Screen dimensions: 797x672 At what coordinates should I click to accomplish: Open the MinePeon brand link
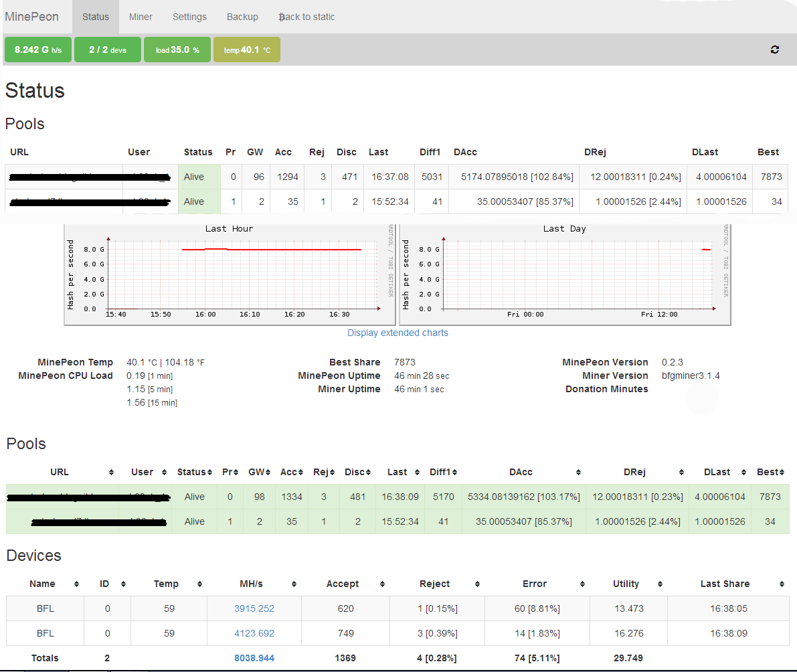coord(31,17)
